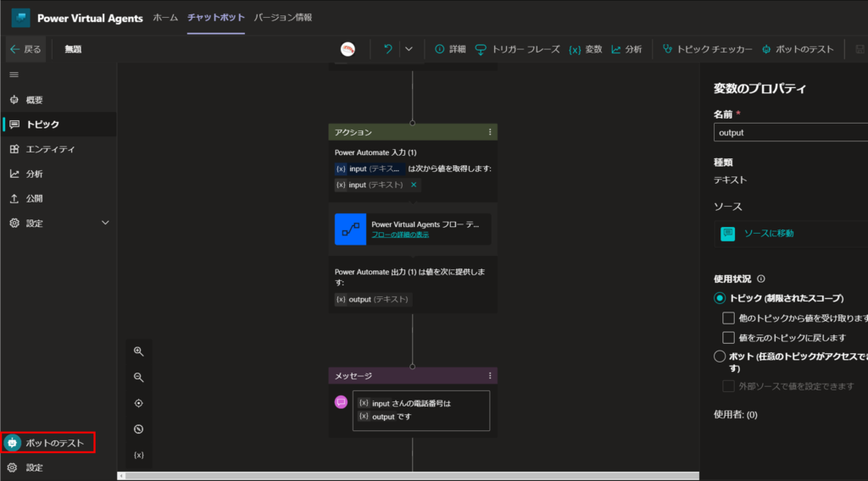Viewport: 868px width, 481px height.
Task: Check 他のトピックから値を受け取ります box
Action: pos(728,318)
